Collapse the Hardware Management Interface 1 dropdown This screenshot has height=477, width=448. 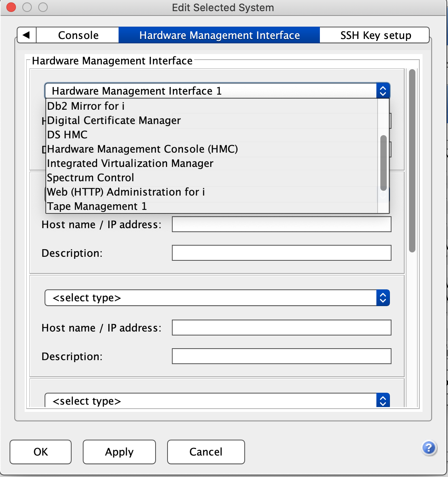coord(382,91)
